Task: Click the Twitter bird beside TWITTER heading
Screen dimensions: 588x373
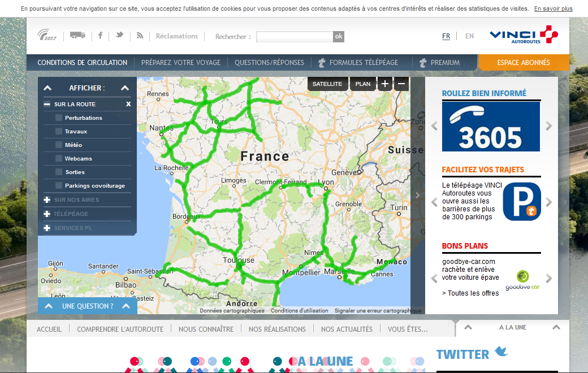Action: click(x=501, y=352)
